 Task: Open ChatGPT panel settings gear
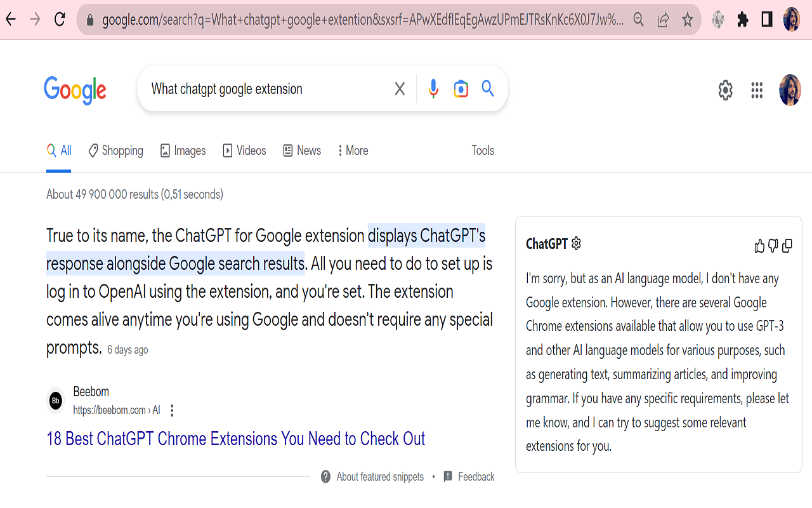576,243
